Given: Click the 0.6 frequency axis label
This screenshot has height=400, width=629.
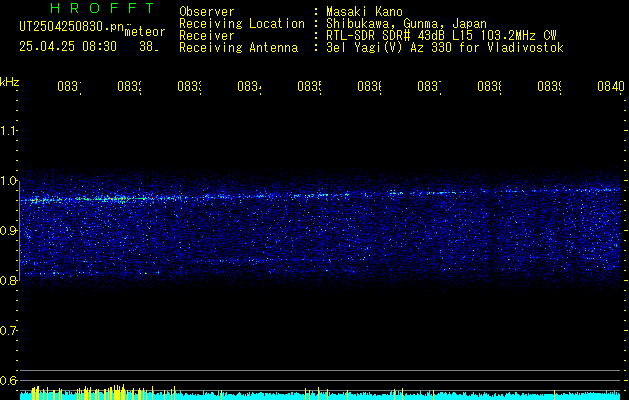Looking at the screenshot, I should click(8, 380).
